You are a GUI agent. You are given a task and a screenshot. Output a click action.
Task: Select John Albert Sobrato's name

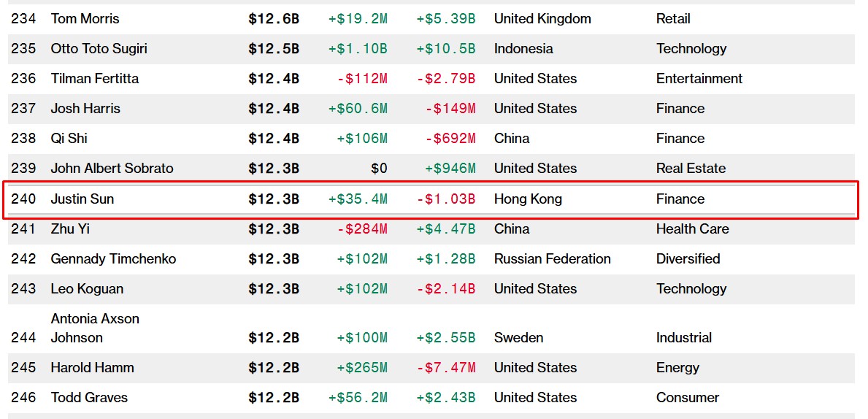112,168
